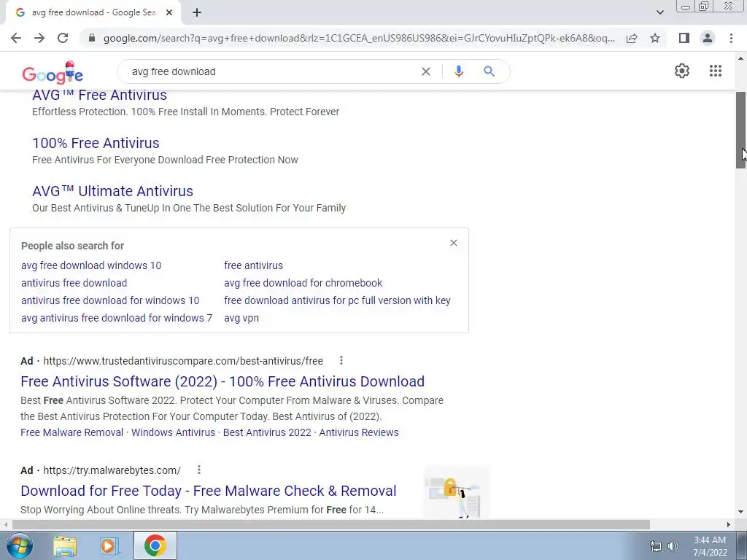The height and width of the screenshot is (560, 747).
Task: Open the 'Free Malware Removal' sitelink
Action: pos(72,432)
